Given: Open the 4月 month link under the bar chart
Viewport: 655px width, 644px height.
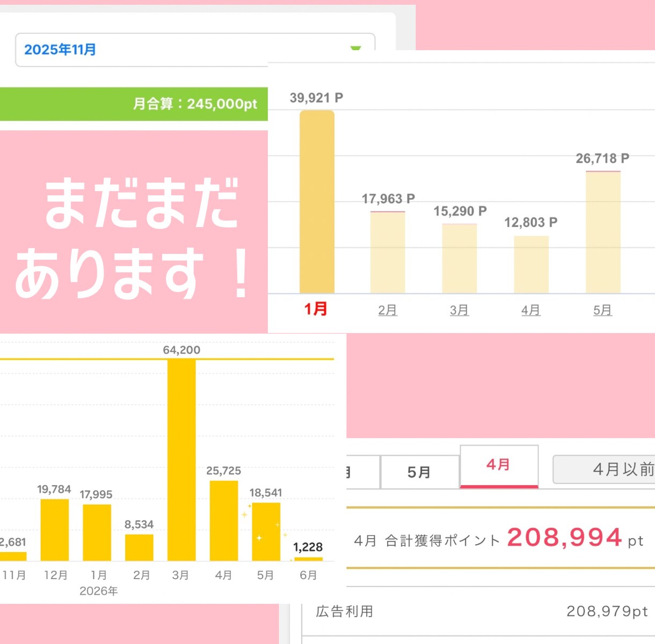Looking at the screenshot, I should (x=531, y=310).
